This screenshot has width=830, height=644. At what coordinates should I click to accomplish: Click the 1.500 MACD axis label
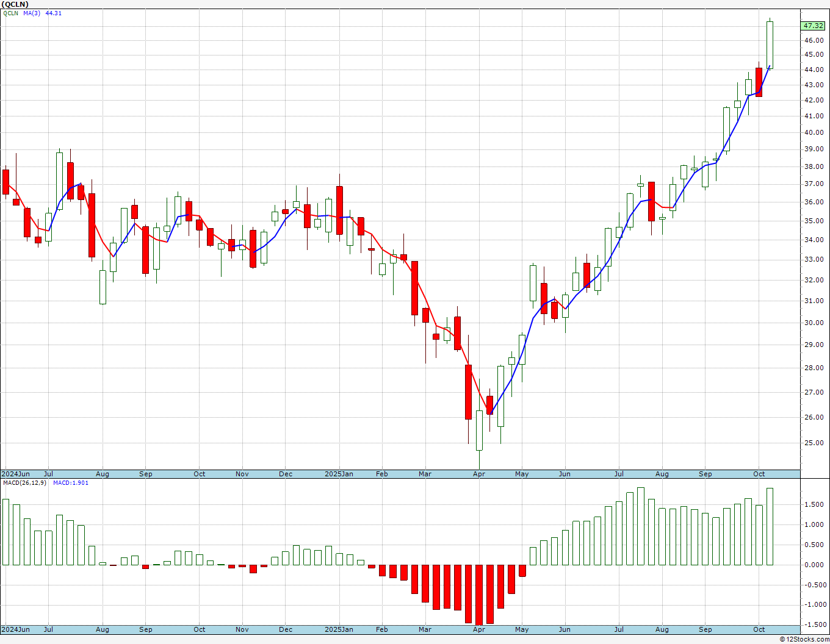point(813,504)
